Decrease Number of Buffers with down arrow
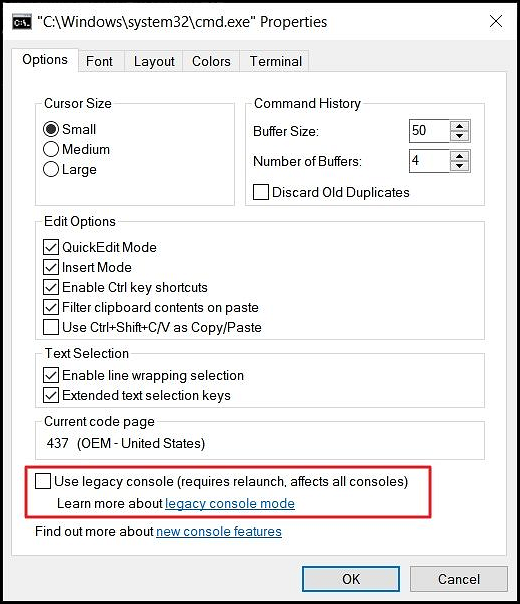The width and height of the screenshot is (520, 604). click(x=459, y=166)
